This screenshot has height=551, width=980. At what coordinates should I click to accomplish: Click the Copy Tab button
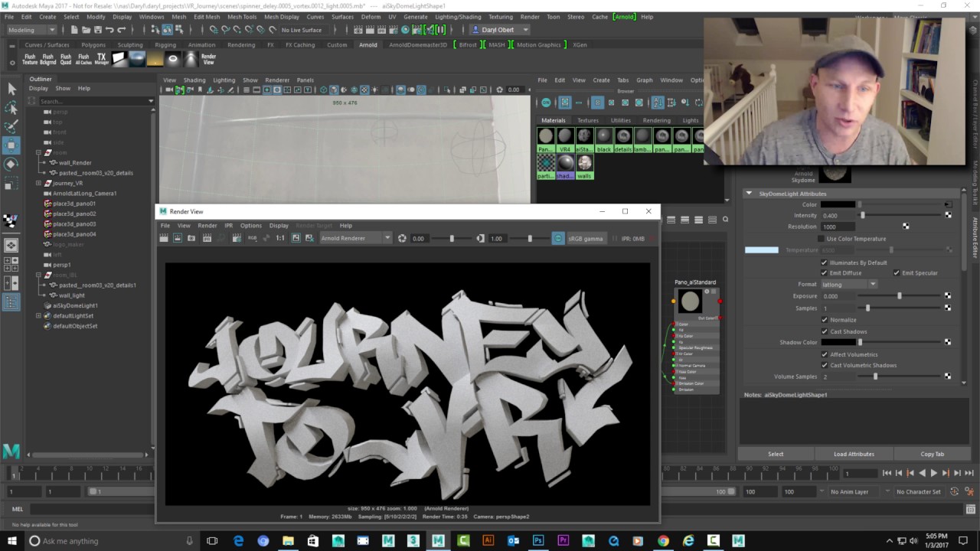(x=932, y=454)
